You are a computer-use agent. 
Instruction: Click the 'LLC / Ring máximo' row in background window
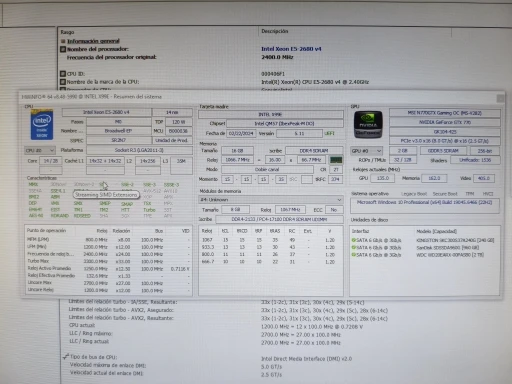(91, 334)
